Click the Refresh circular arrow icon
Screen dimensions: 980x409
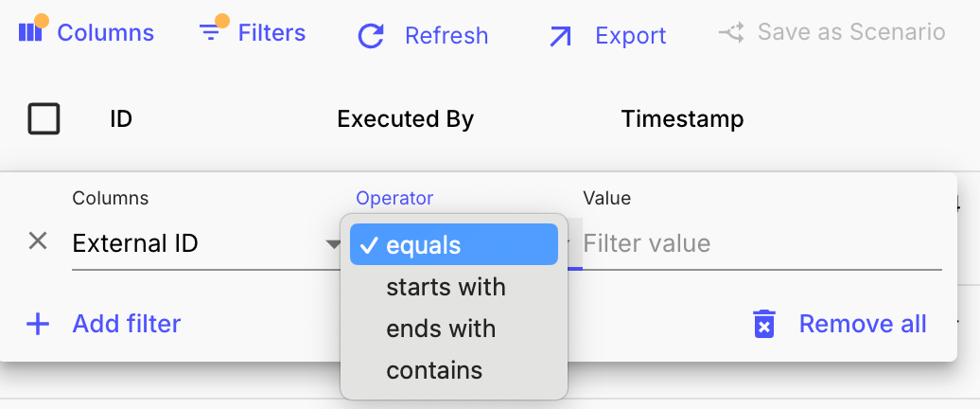(x=371, y=36)
